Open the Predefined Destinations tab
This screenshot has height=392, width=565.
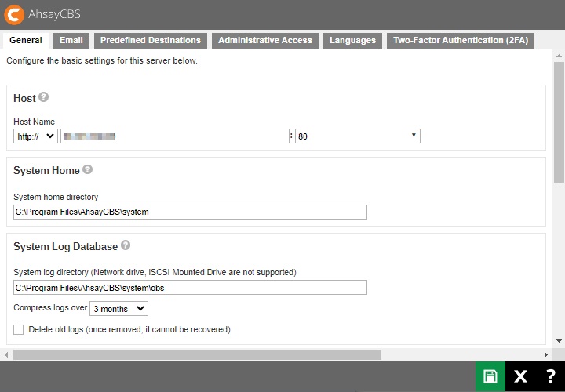point(151,41)
